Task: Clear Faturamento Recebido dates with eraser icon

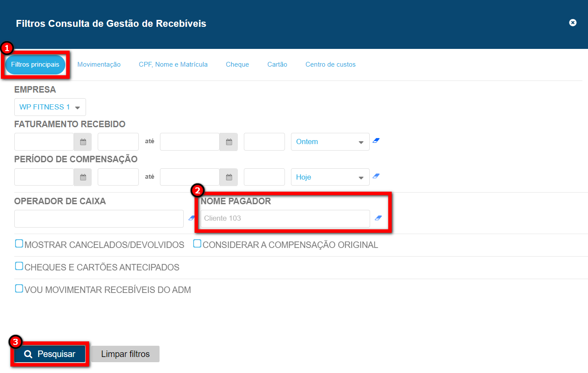Action: 376,141
